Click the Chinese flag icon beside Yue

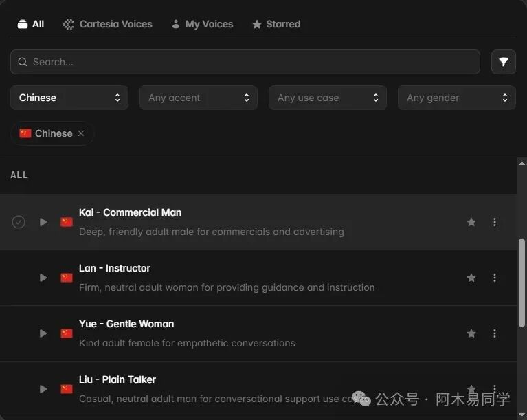click(x=67, y=333)
